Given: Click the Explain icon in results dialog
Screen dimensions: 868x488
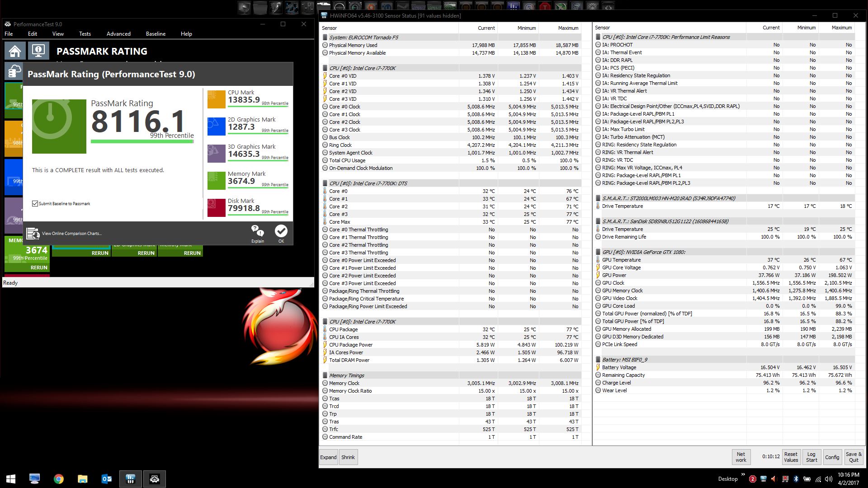Looking at the screenshot, I should coord(258,234).
